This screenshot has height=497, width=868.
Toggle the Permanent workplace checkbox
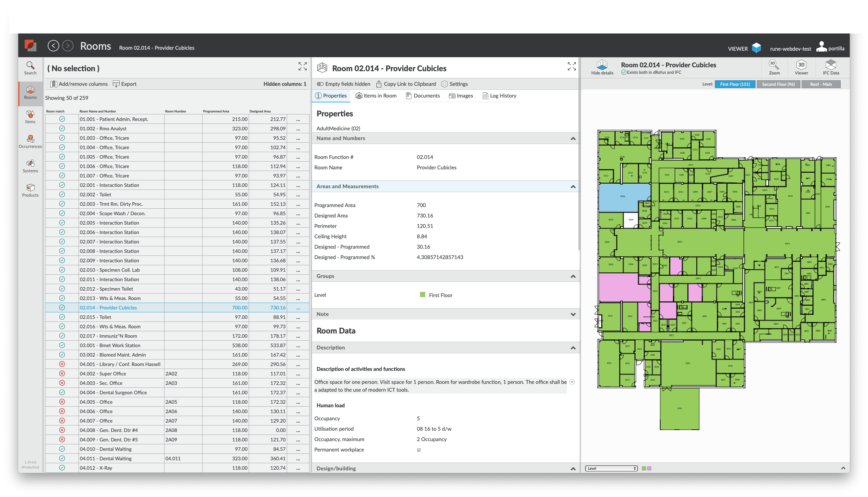[419, 450]
